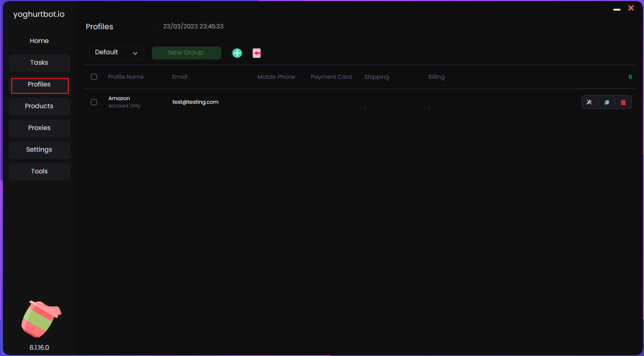Go to the Tasks page

[x=39, y=62]
